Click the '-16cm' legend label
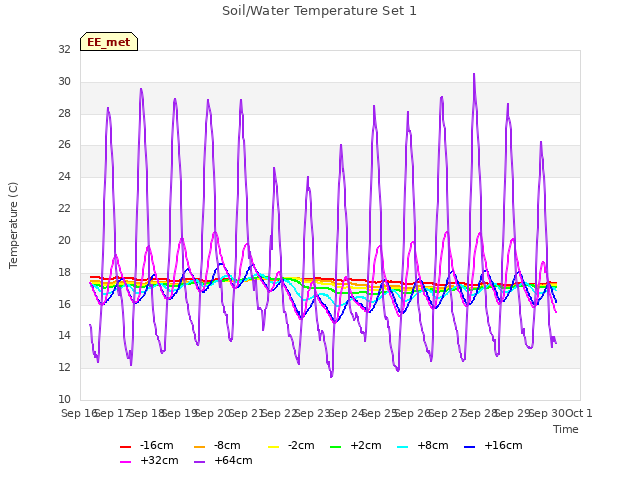The width and height of the screenshot is (640, 480). pyautogui.click(x=156, y=445)
